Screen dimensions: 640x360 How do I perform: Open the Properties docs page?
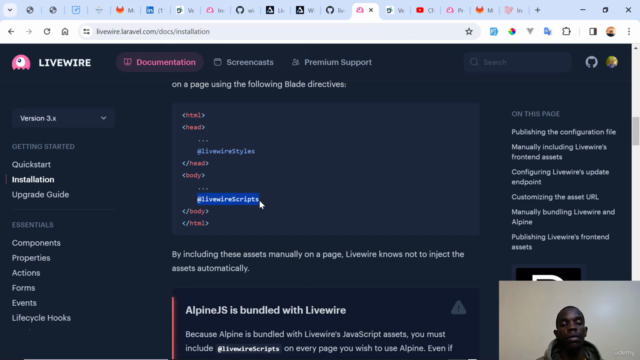pos(31,258)
